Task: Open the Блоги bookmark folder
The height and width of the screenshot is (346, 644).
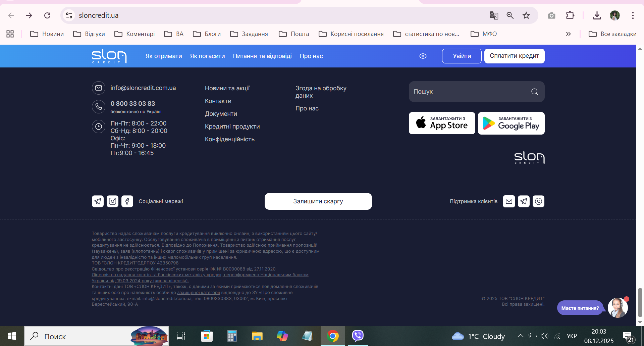Action: (207, 34)
